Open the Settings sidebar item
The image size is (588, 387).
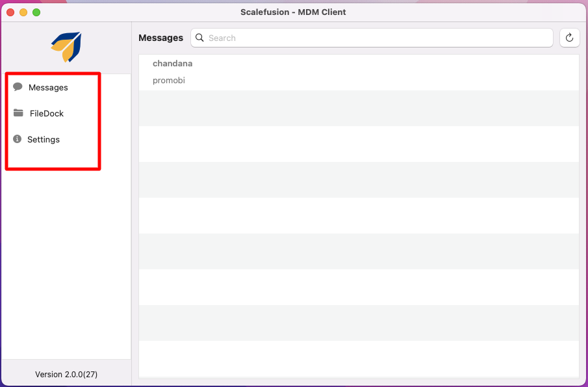[x=44, y=139]
